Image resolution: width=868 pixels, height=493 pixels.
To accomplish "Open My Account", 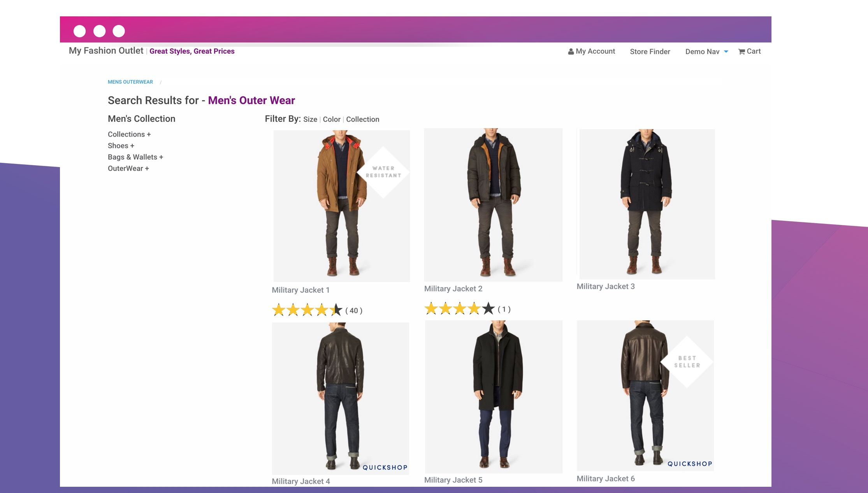I will [x=591, y=51].
